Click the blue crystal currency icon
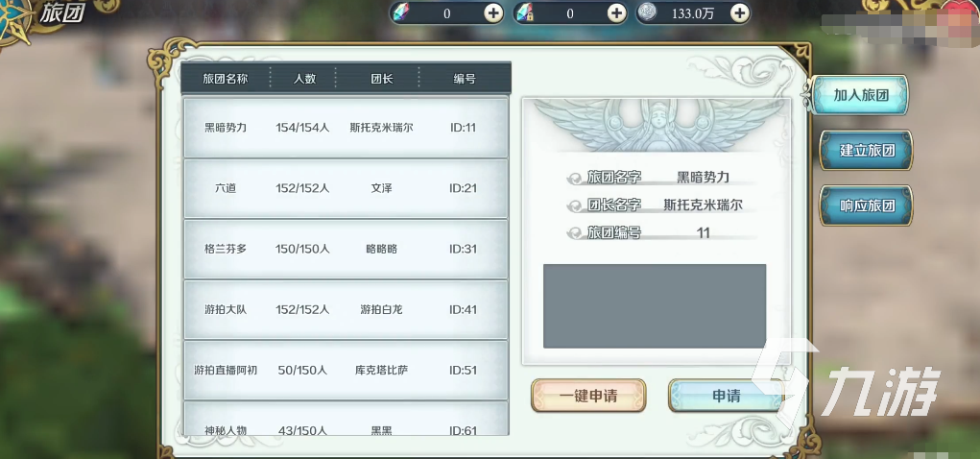Image resolution: width=980 pixels, height=459 pixels. point(403,12)
